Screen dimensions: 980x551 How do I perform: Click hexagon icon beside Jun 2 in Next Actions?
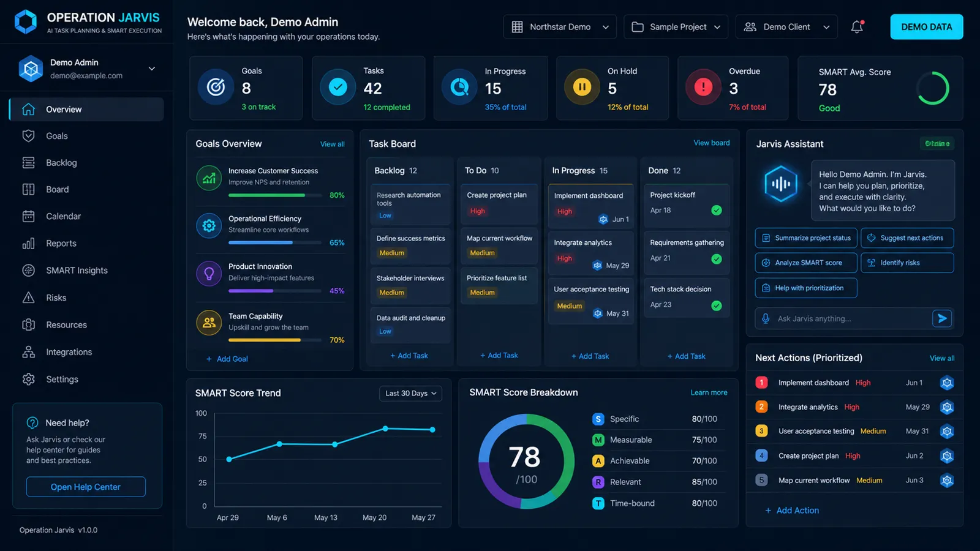click(947, 456)
